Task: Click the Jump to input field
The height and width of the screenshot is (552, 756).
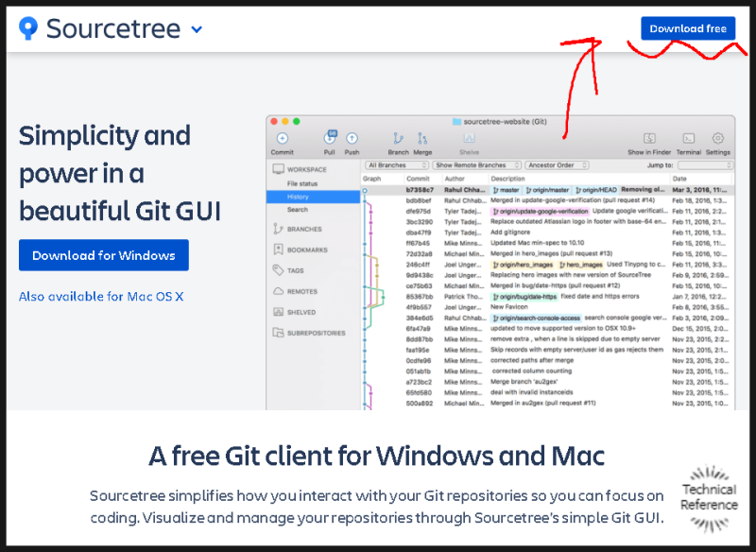Action: pos(702,164)
